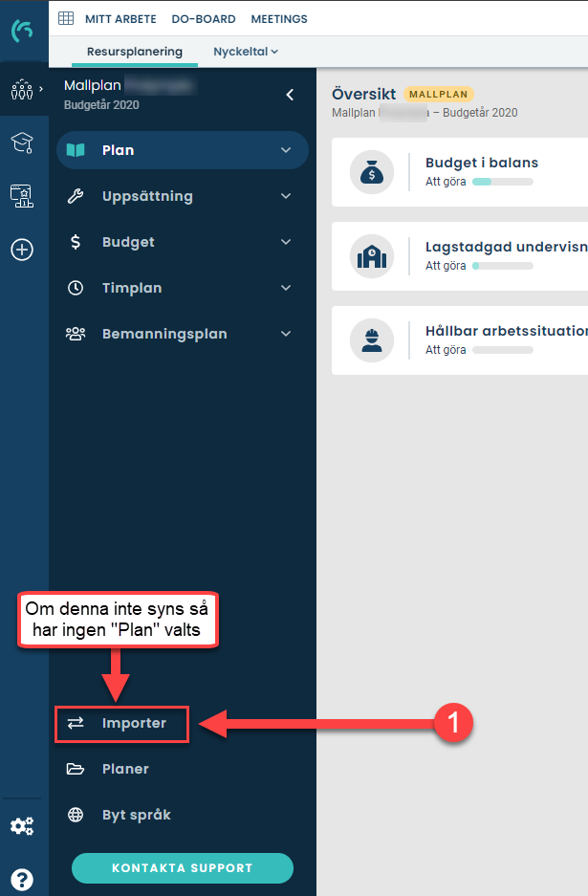Open the people resource planning sidebar icon
This screenshot has height=896, width=588.
[x=23, y=90]
